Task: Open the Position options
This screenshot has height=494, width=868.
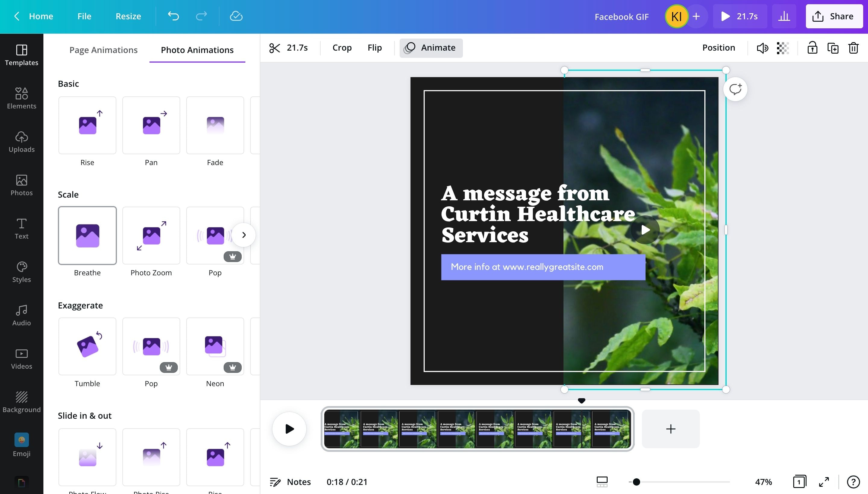Action: tap(718, 48)
